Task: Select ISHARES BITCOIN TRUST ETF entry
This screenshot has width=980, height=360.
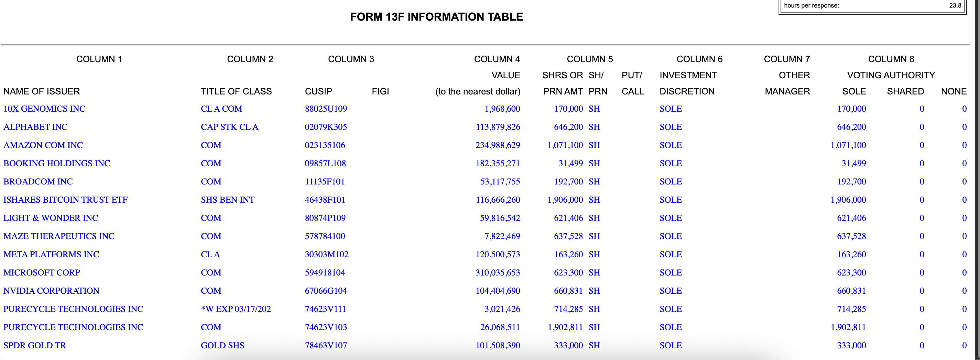Action: point(65,200)
